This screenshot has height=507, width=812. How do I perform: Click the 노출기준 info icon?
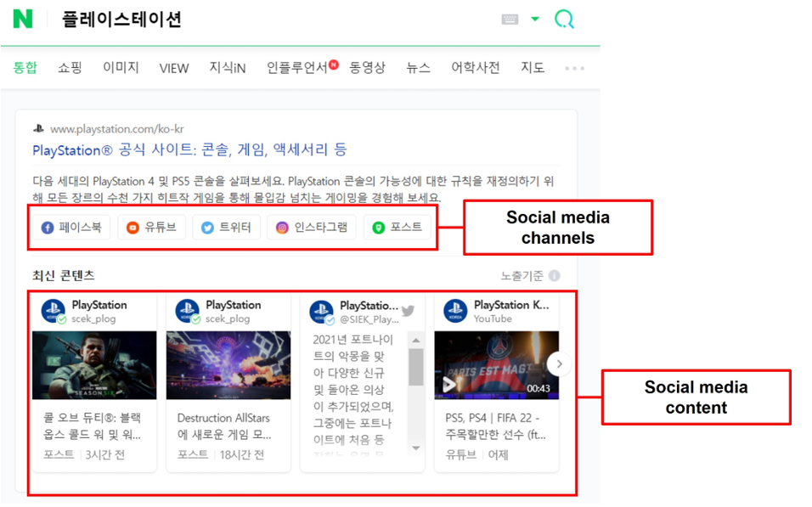point(555,275)
